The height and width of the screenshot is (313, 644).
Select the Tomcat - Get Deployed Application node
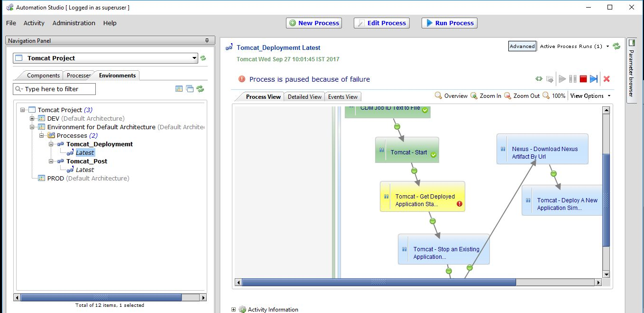coord(423,196)
